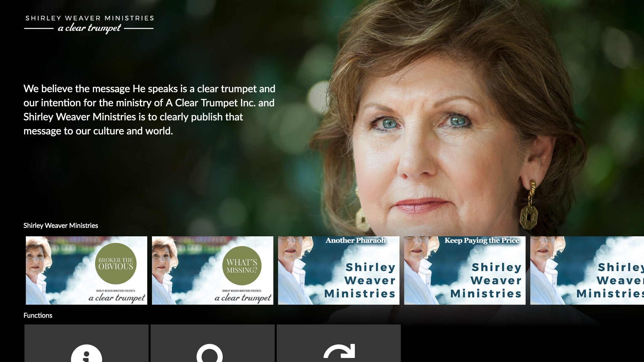Click "a clear trumpet" script on the What's Missing thumbnail
The image size is (644, 362).
point(243,298)
